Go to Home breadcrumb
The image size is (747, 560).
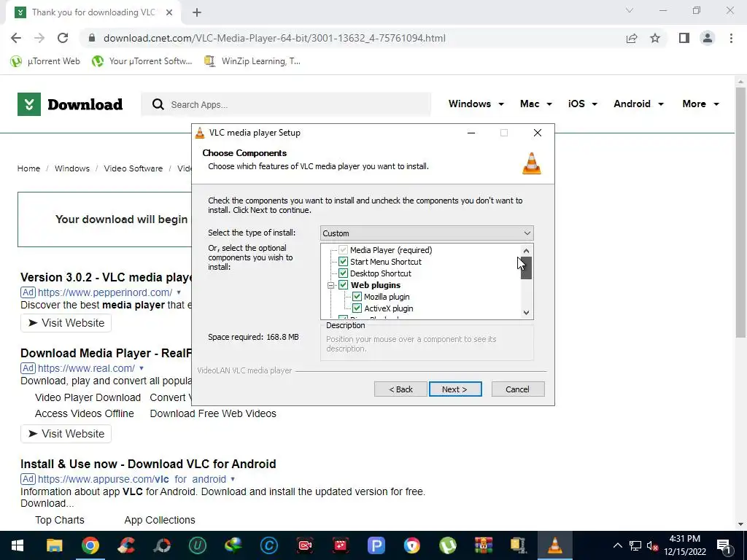pos(28,168)
